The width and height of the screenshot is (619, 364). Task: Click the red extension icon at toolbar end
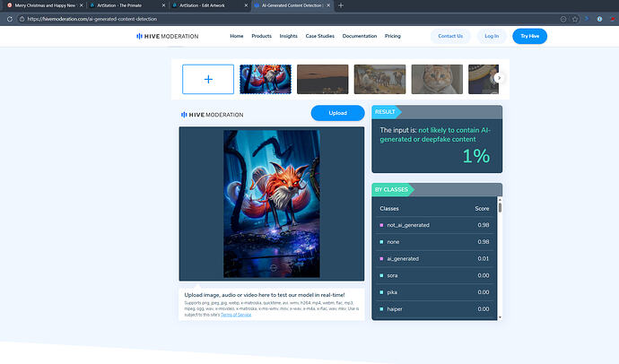point(613,19)
